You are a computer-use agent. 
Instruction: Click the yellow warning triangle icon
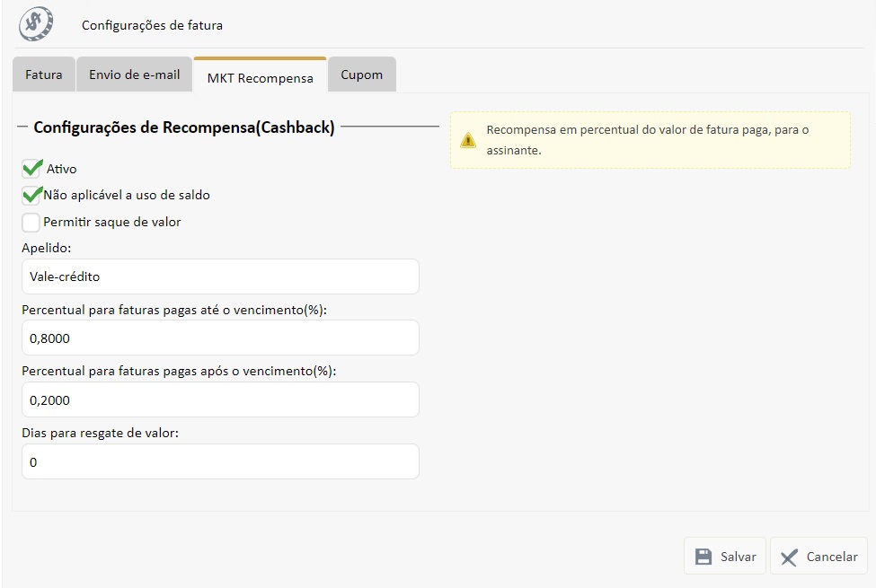pos(468,140)
